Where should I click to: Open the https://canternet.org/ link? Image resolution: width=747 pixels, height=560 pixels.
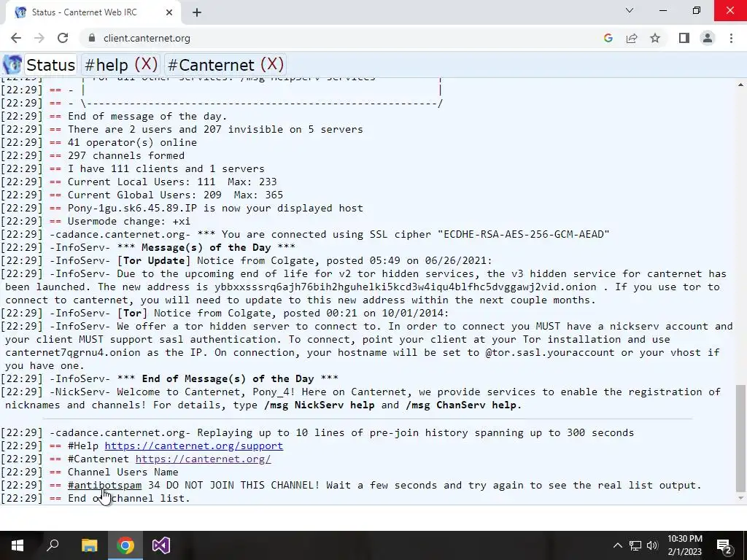203,459
